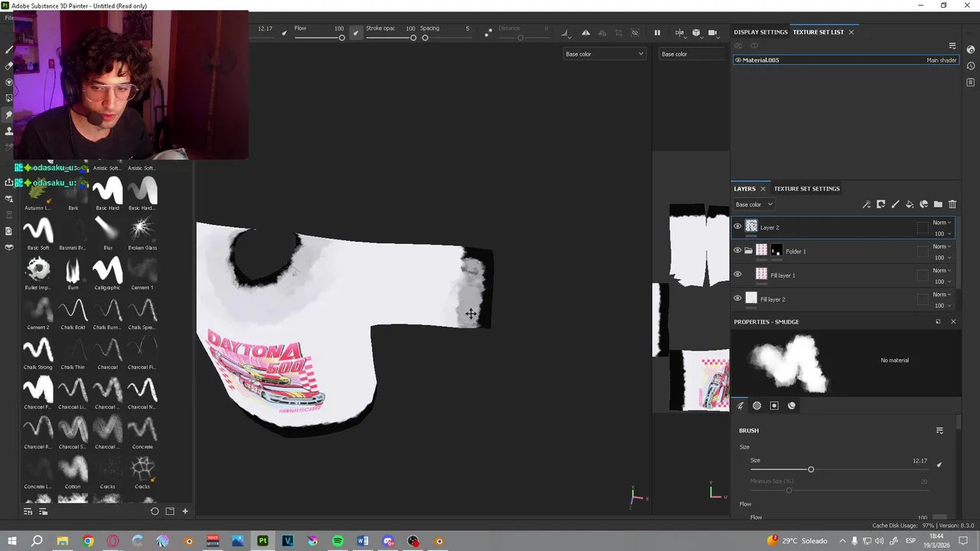Open 2D view Base color dropdown

click(692, 54)
